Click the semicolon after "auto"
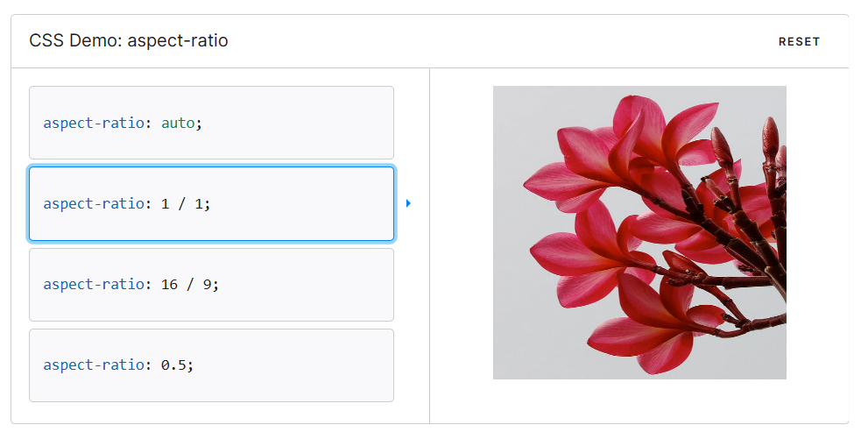The height and width of the screenshot is (439, 868). (x=199, y=123)
